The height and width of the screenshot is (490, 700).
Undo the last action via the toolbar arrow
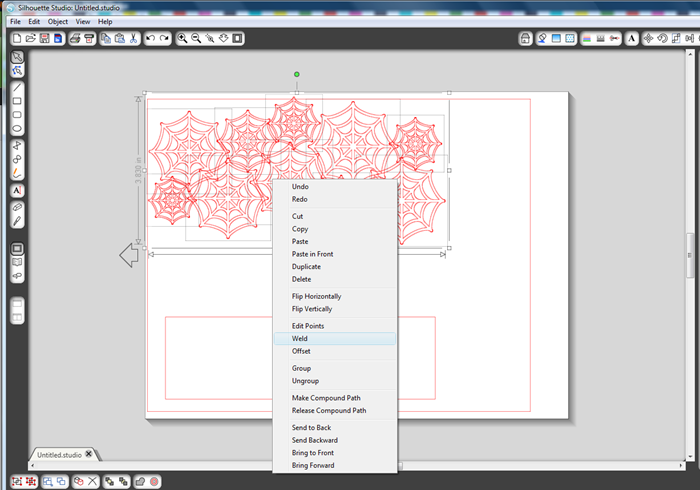point(150,38)
